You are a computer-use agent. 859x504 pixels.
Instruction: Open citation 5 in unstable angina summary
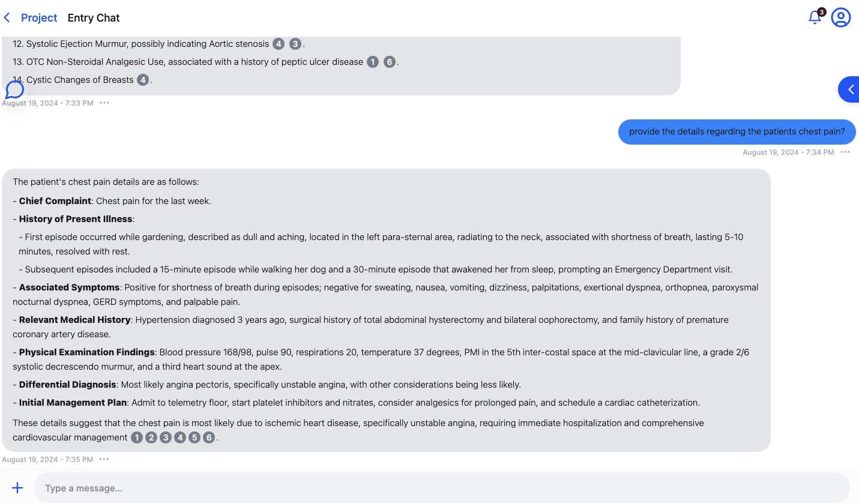(x=194, y=437)
